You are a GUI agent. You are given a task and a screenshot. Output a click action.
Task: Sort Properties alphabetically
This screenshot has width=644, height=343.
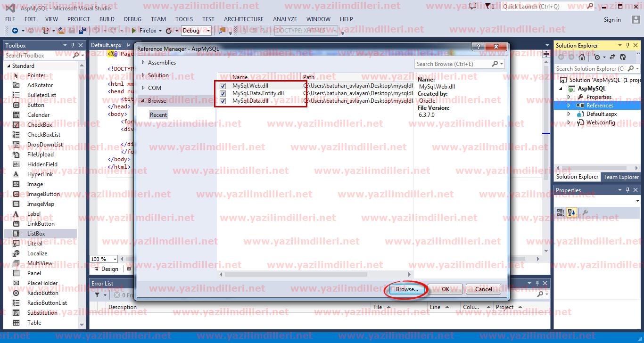click(571, 213)
